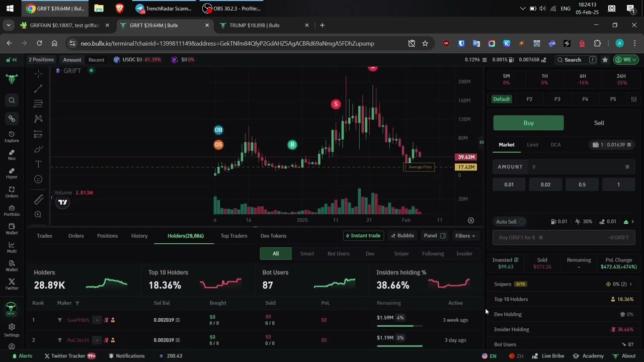Select the DCA order tab
Image resolution: width=644 pixels, height=362 pixels.
click(x=555, y=145)
